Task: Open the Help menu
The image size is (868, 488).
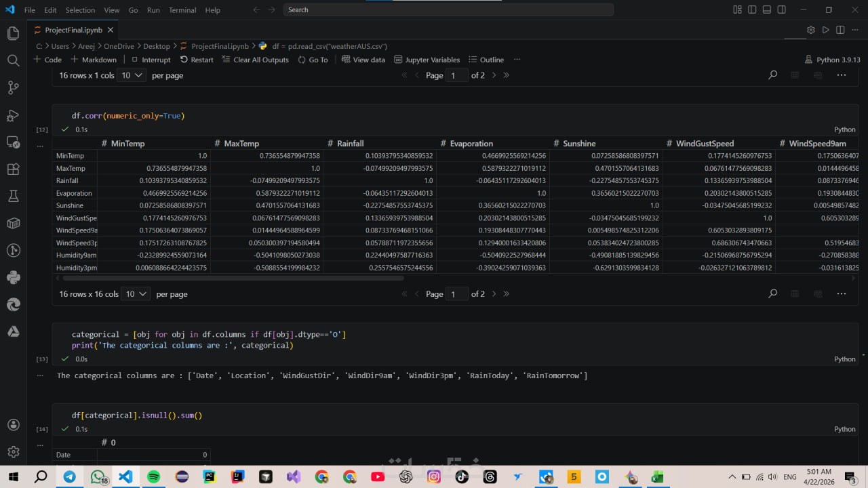Action: 212,10
